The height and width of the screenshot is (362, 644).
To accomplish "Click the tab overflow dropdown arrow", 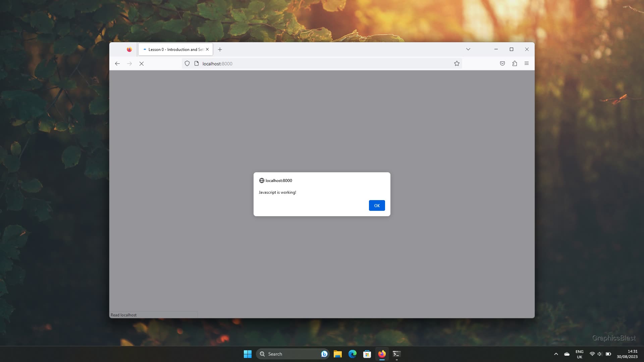I will tap(468, 49).
